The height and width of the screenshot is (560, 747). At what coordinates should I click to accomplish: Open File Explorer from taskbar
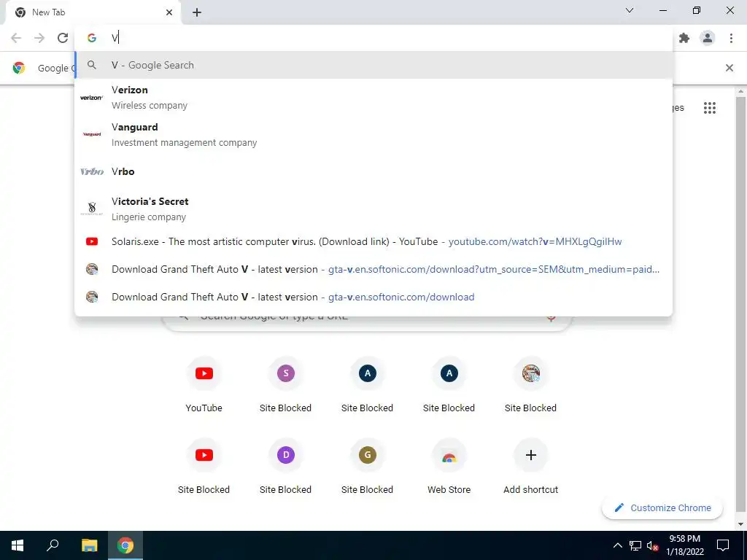tap(89, 545)
